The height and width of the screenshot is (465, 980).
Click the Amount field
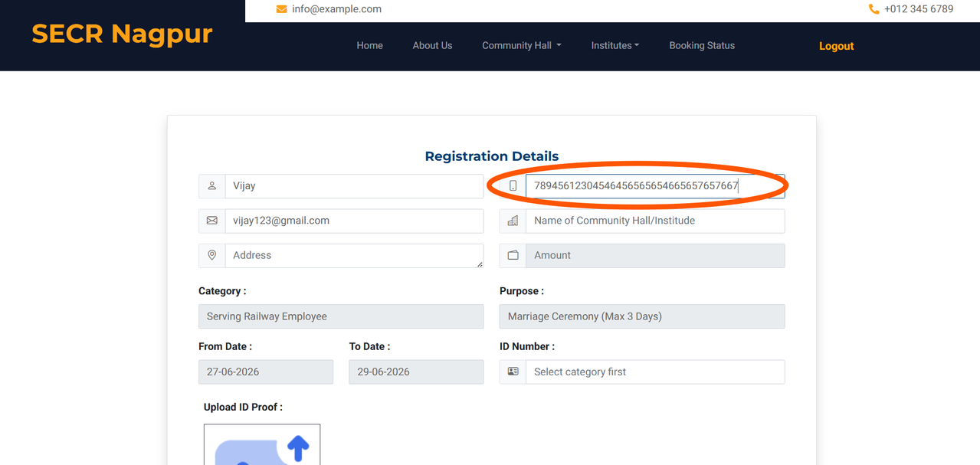tap(655, 256)
